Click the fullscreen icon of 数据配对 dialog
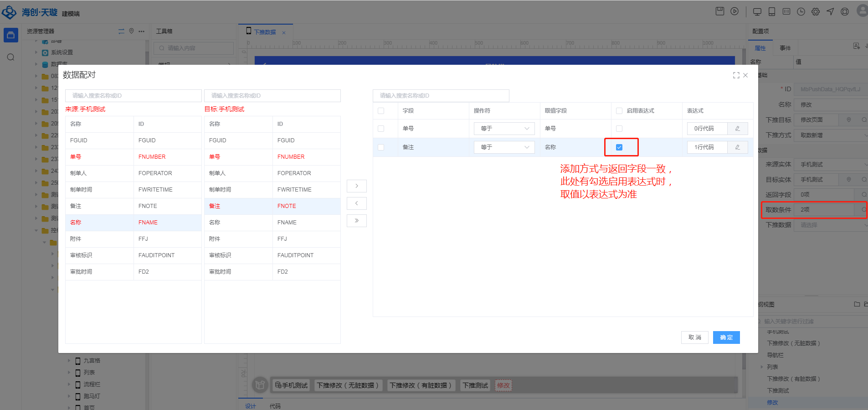The width and height of the screenshot is (868, 410). pyautogui.click(x=736, y=75)
